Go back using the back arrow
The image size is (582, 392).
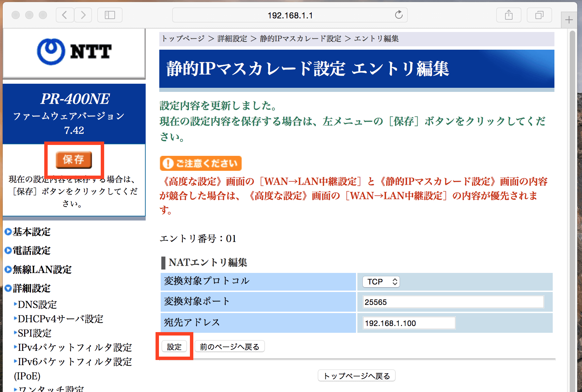65,15
